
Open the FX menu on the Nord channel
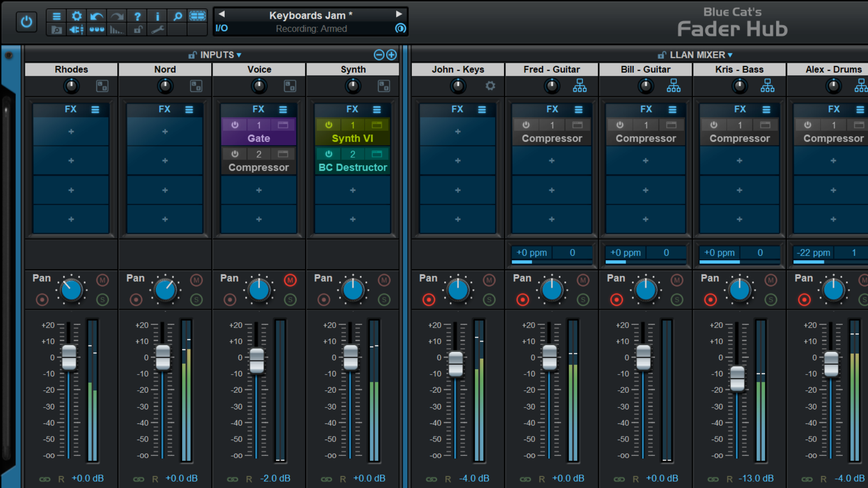click(189, 109)
